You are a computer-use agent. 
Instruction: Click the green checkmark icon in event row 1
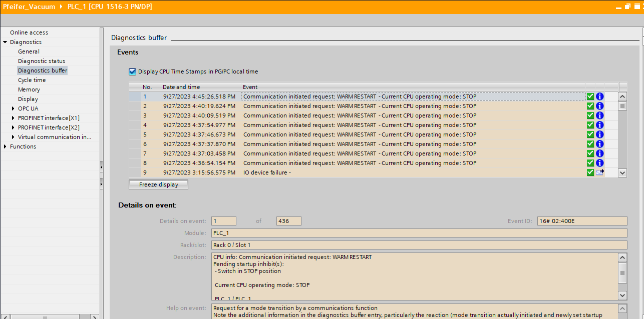[590, 96]
